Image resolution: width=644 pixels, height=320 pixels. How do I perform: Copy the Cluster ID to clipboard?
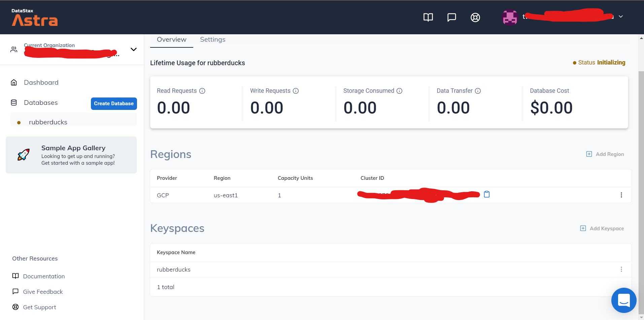pyautogui.click(x=487, y=194)
